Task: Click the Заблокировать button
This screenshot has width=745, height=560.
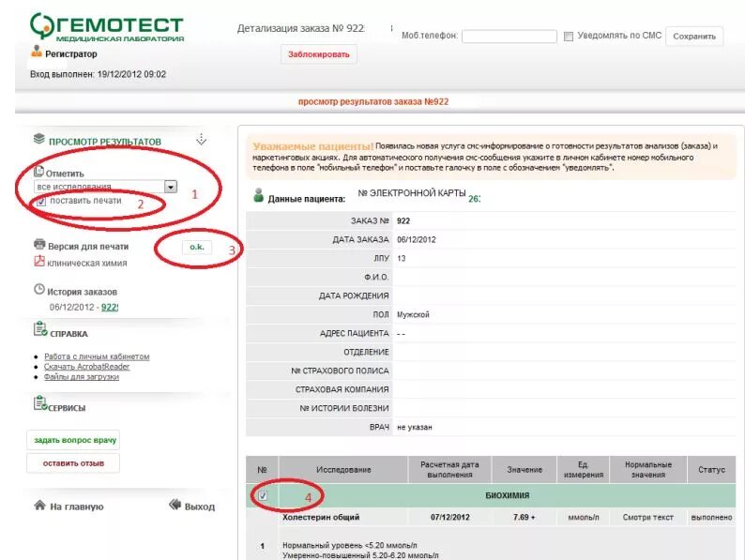Action: [x=319, y=54]
